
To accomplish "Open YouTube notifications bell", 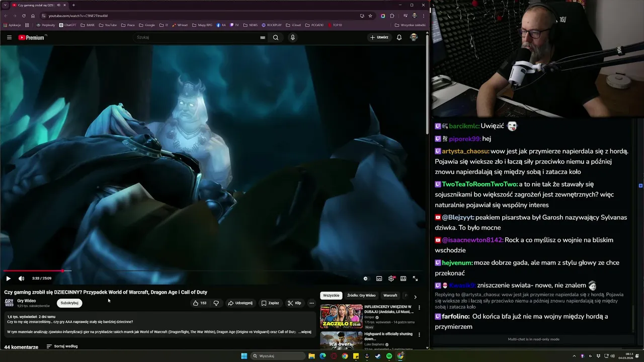I will (x=399, y=37).
